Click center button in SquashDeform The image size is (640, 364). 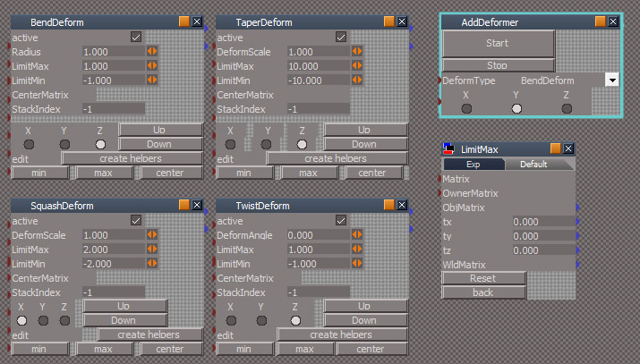tap(171, 349)
